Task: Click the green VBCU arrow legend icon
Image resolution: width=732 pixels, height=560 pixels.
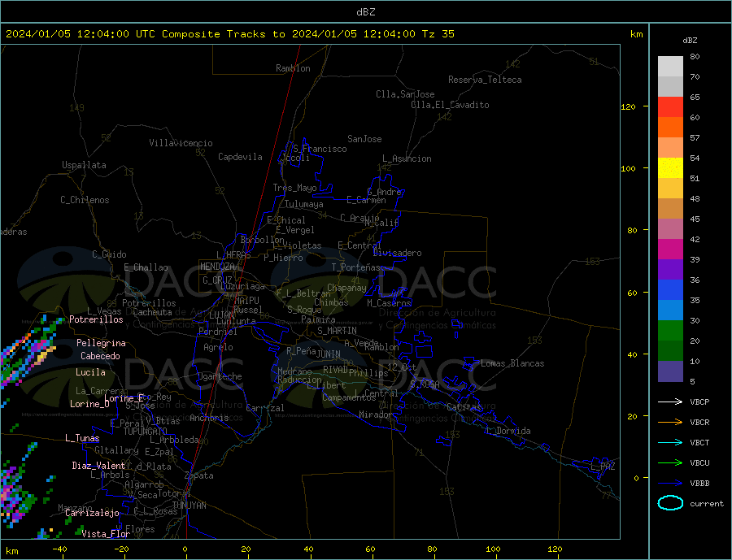Action: click(x=670, y=463)
